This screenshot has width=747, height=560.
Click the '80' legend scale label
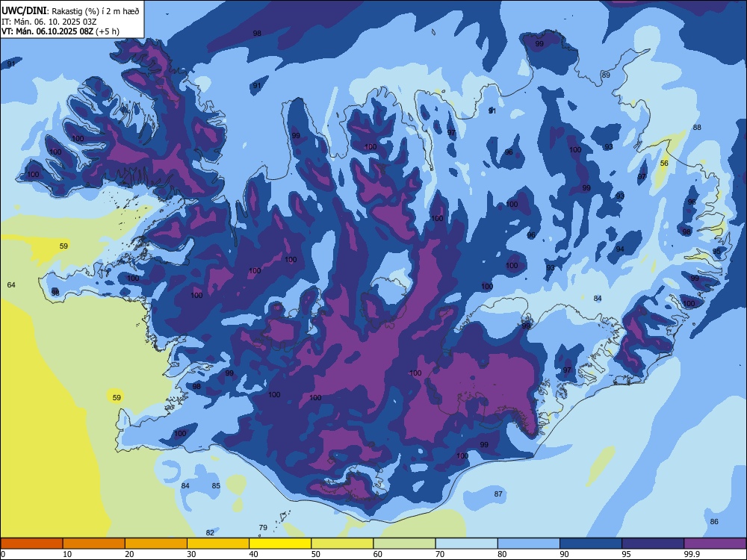click(502, 554)
